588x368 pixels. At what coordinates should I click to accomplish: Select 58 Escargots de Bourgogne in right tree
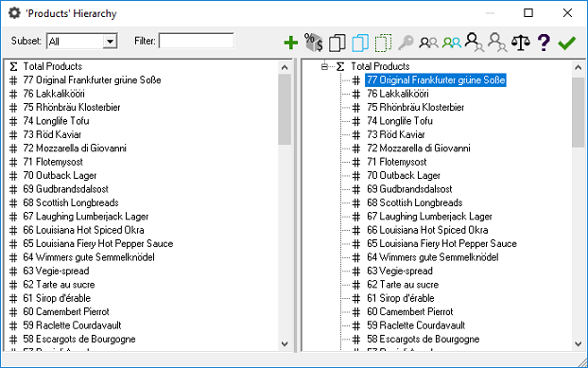click(x=423, y=339)
